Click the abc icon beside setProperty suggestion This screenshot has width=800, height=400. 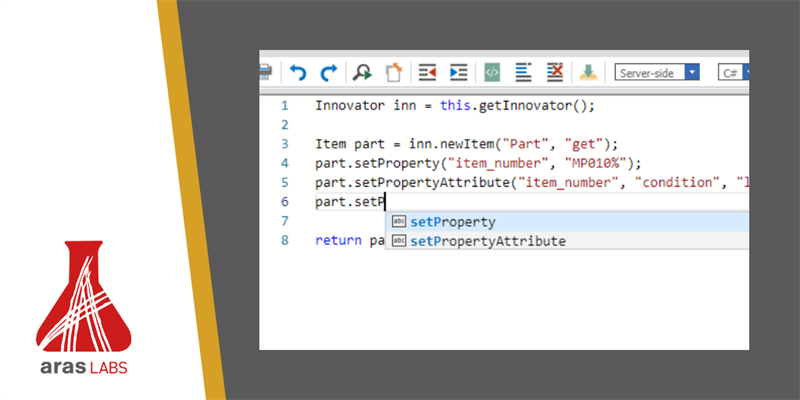click(398, 221)
